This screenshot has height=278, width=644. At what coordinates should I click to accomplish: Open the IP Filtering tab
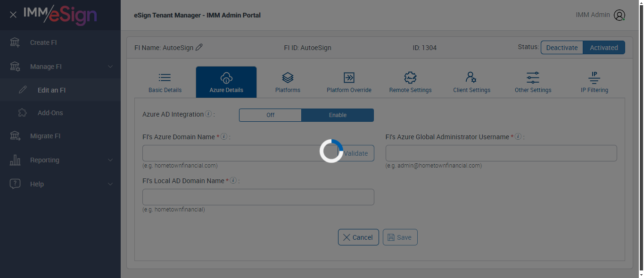[594, 82]
